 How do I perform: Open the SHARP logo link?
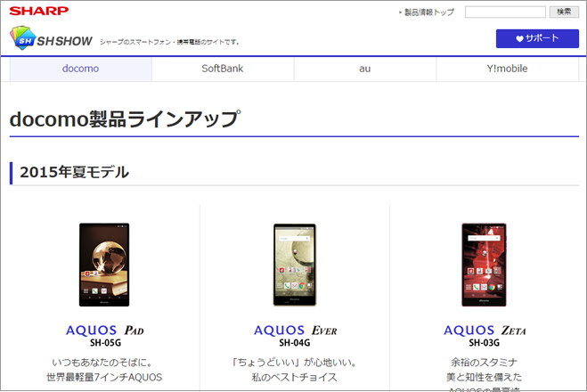tap(39, 11)
